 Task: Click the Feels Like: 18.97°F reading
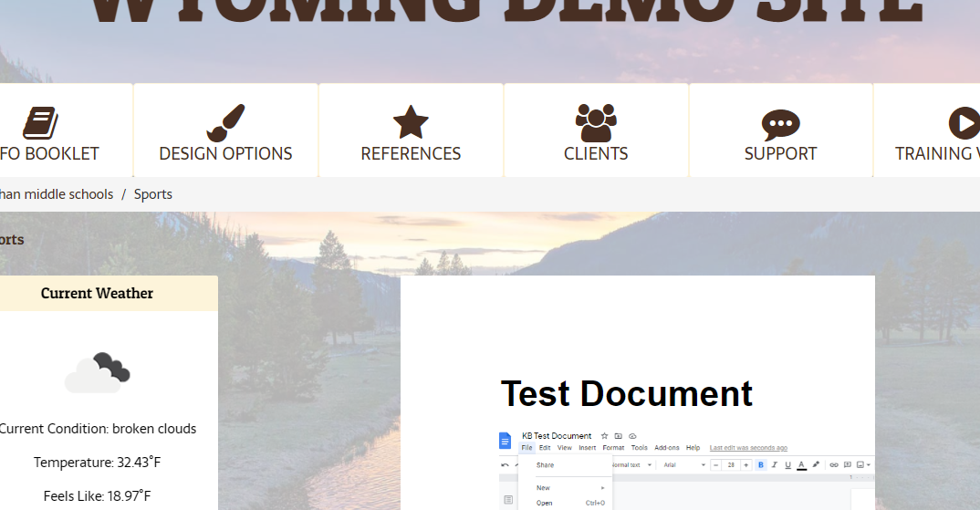(x=97, y=496)
